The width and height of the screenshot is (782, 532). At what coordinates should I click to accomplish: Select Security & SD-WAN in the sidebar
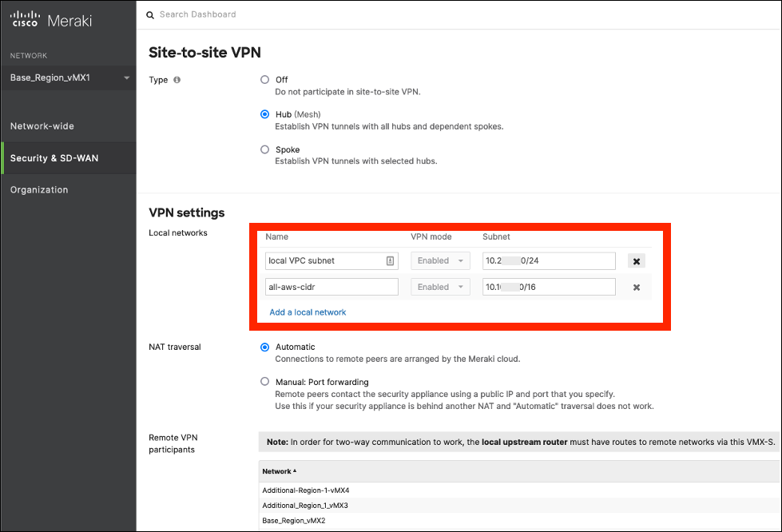[56, 157]
